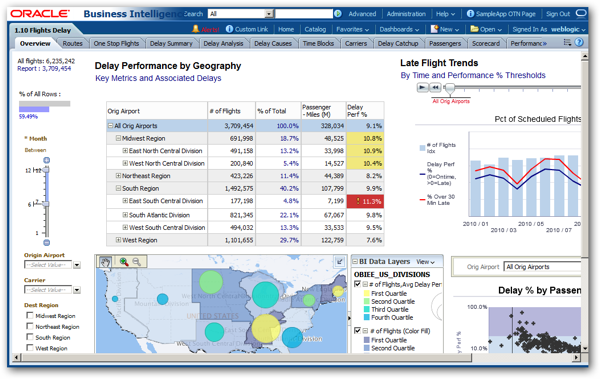Image resolution: width=600 pixels, height=379 pixels.
Task: Show more tabs via overflow arrows
Action: click(x=545, y=43)
